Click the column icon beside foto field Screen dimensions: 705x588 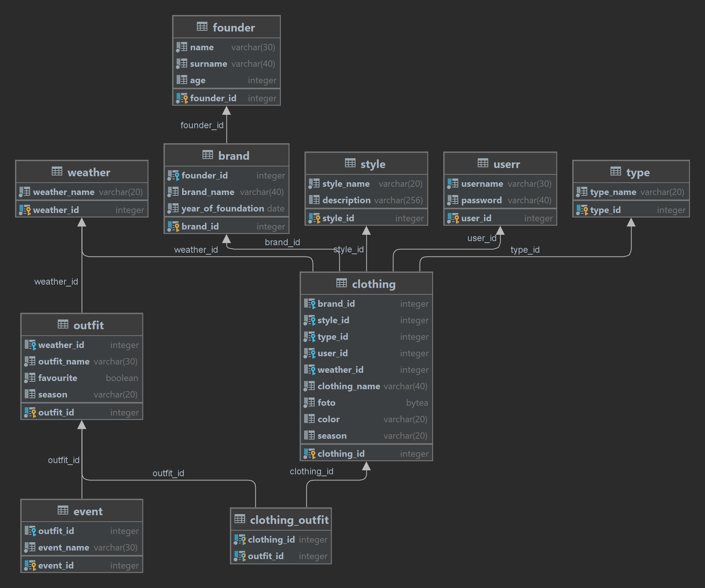[x=309, y=403]
